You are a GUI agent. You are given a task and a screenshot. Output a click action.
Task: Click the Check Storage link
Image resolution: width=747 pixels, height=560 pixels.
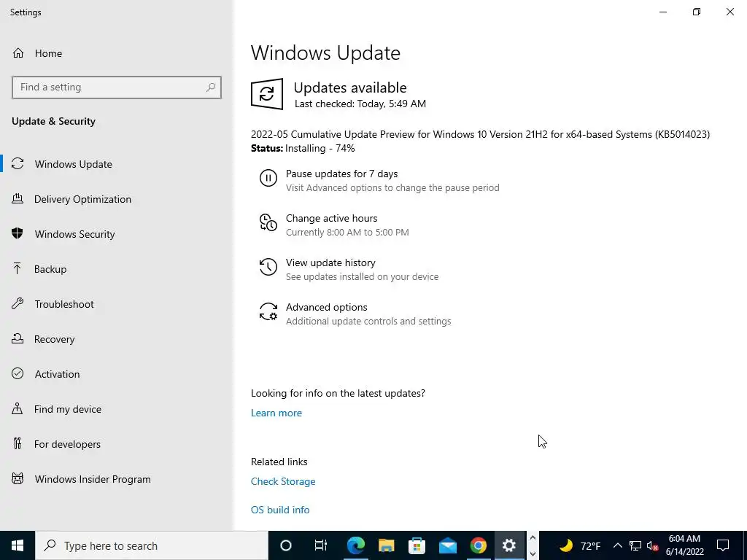(283, 481)
